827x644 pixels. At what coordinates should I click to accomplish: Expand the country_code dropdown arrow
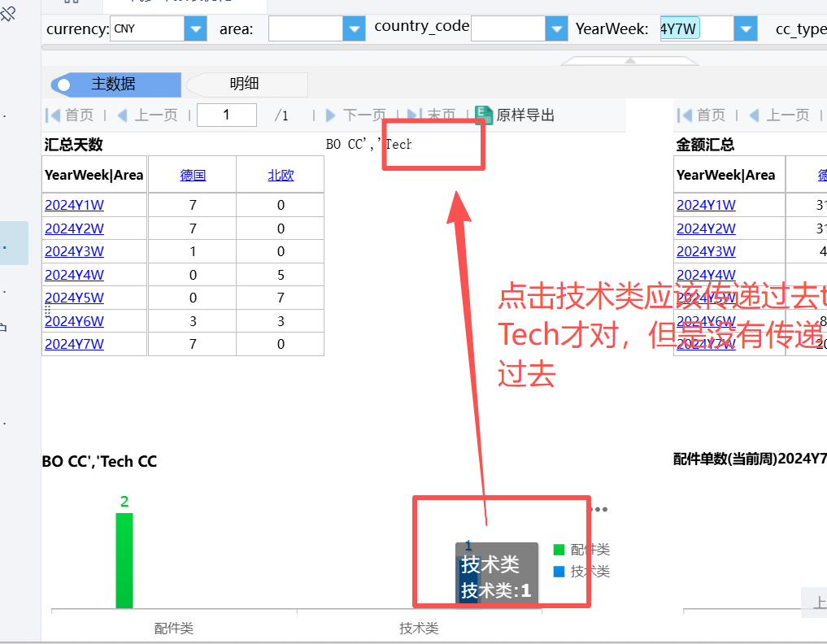[556, 28]
